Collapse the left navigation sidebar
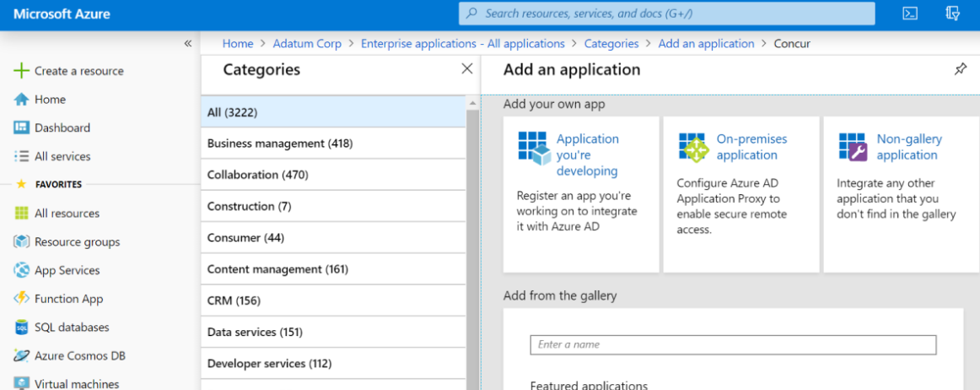Image resolution: width=980 pixels, height=390 pixels. (x=187, y=43)
